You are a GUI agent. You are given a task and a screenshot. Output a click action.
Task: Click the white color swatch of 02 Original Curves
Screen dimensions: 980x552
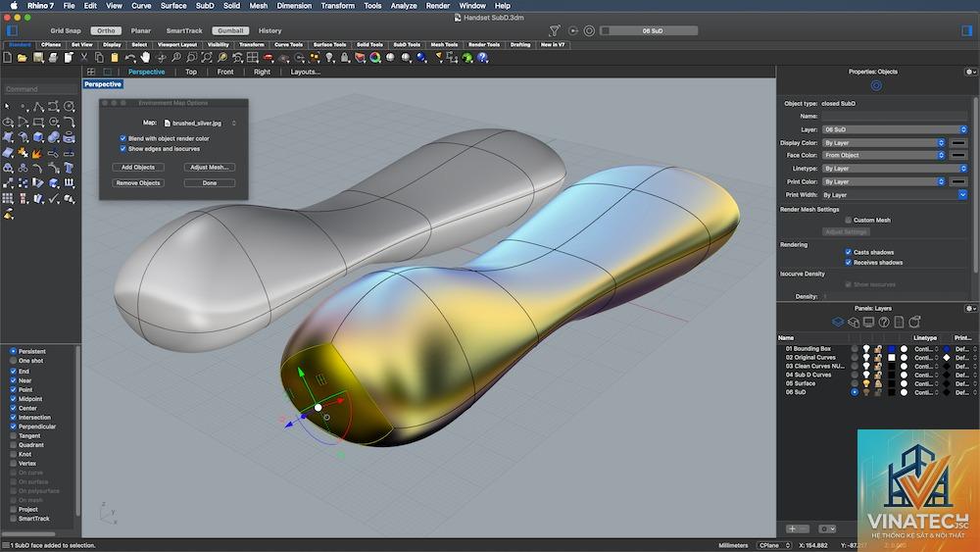pyautogui.click(x=891, y=358)
